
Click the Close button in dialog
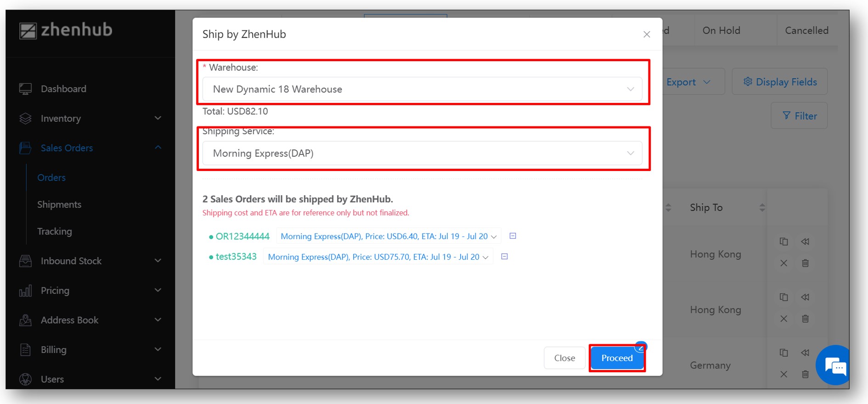point(564,358)
